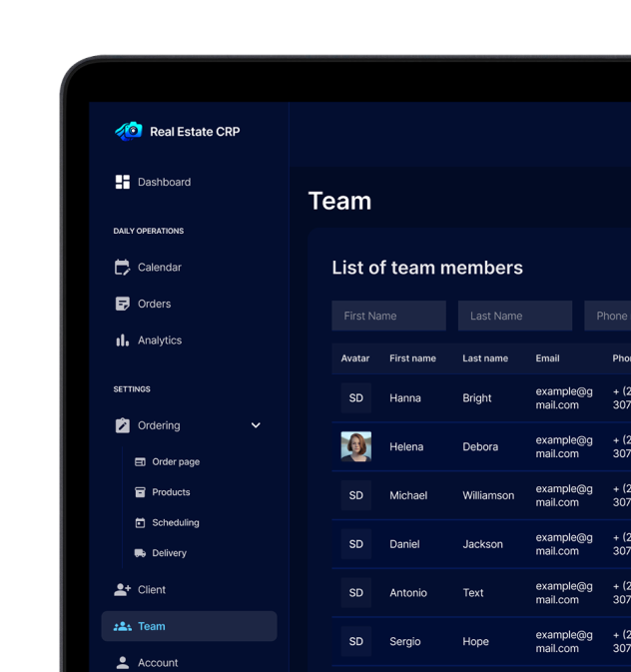Click the SD avatar for Sergio
The width and height of the screenshot is (631, 672).
[x=356, y=641]
